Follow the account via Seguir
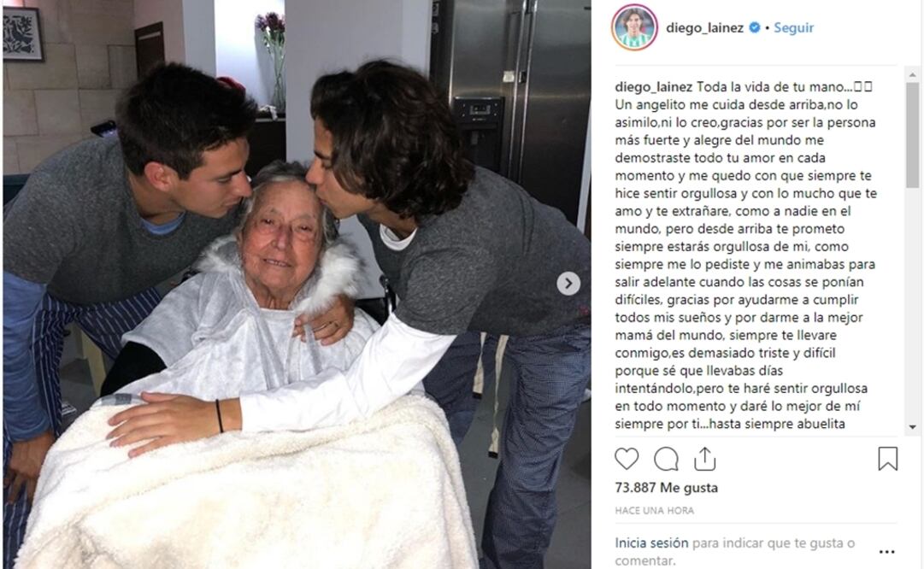This screenshot has width=924, height=569. click(x=793, y=27)
